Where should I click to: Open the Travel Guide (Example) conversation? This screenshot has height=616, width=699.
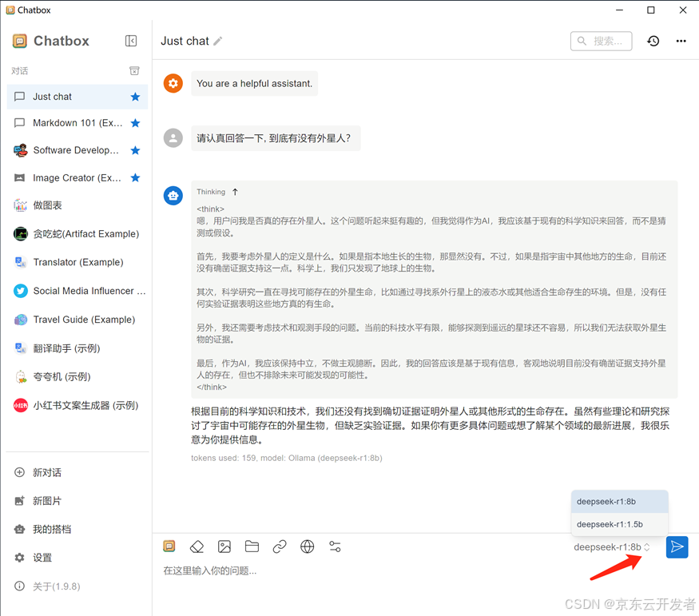click(77, 320)
